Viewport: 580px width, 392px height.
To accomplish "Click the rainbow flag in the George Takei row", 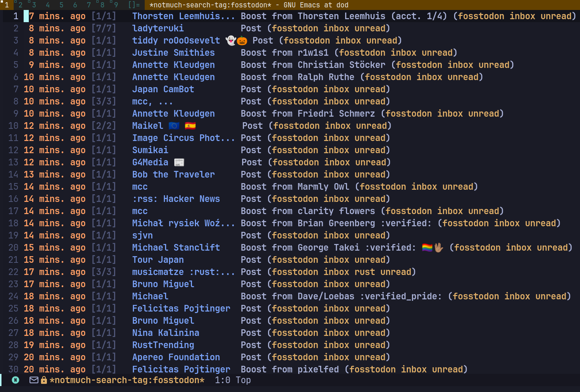I will [x=427, y=248].
